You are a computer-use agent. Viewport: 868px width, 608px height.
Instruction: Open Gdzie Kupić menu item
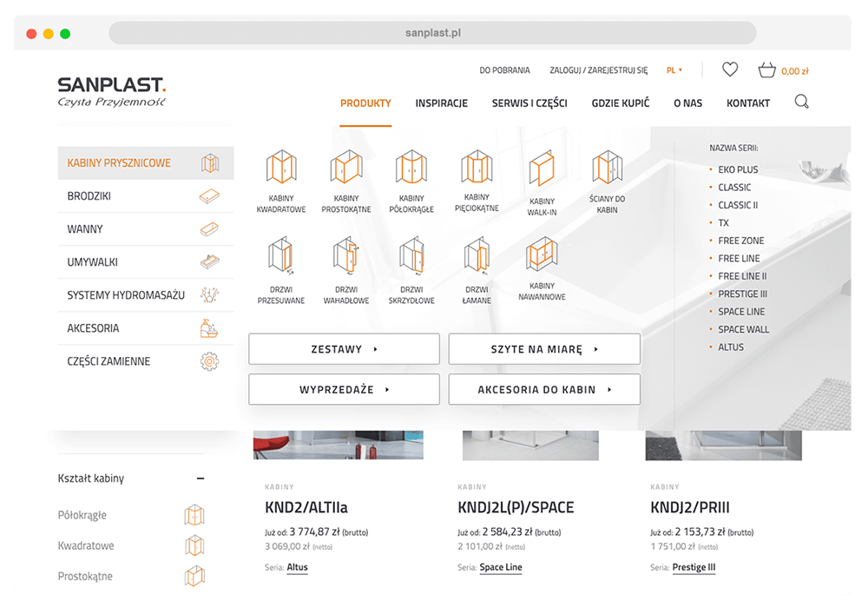point(620,103)
